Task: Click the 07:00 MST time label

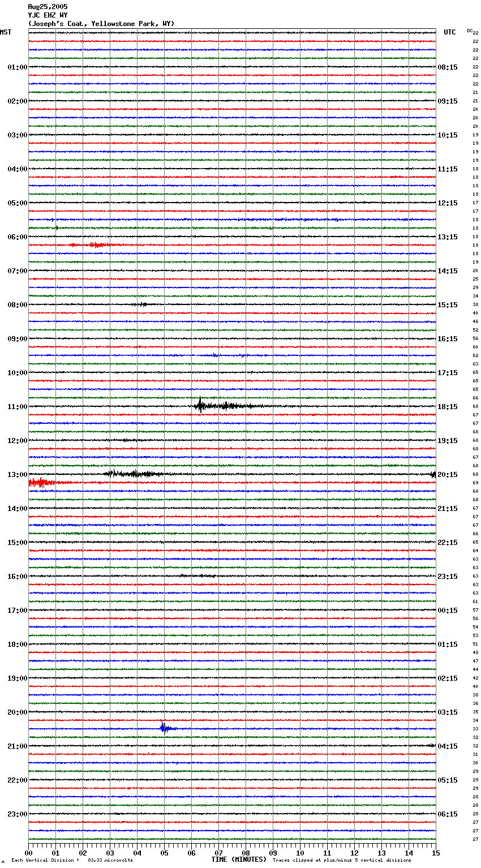Action: pyautogui.click(x=18, y=271)
